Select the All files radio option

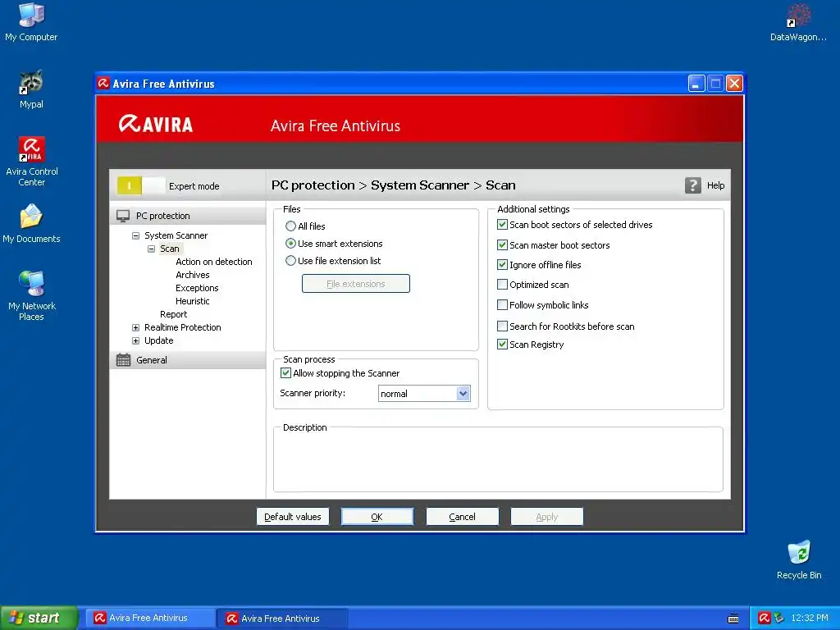290,226
